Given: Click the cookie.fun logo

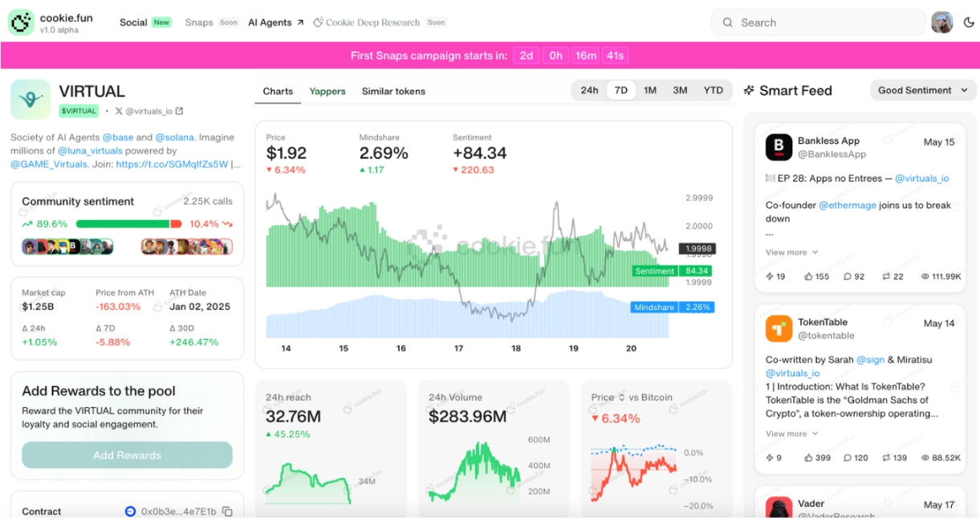Looking at the screenshot, I should (x=20, y=22).
